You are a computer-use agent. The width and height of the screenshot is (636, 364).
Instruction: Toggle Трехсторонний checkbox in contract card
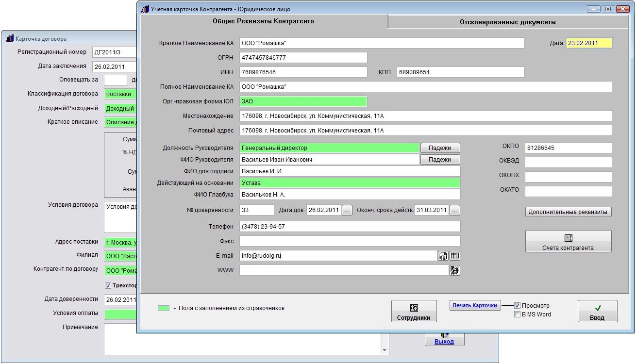[108, 286]
